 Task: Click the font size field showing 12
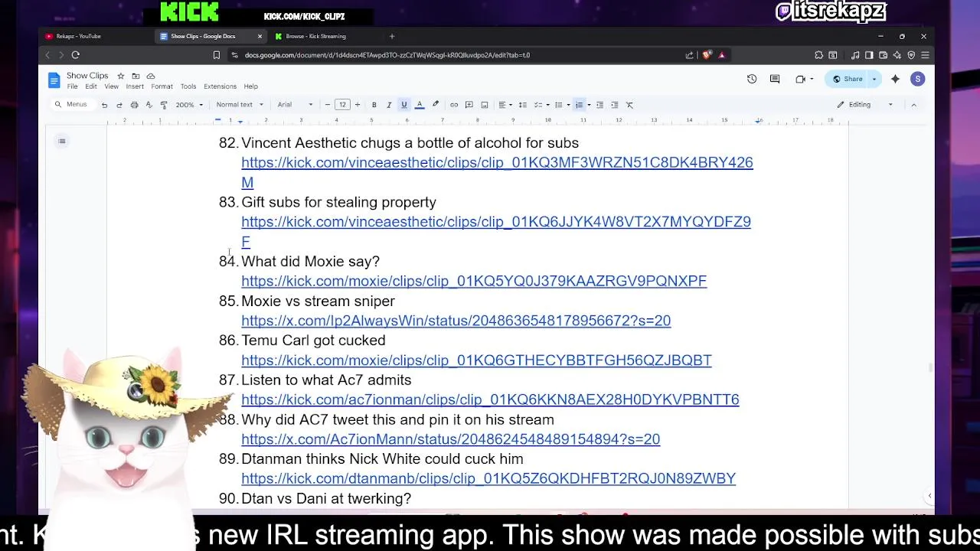(342, 105)
